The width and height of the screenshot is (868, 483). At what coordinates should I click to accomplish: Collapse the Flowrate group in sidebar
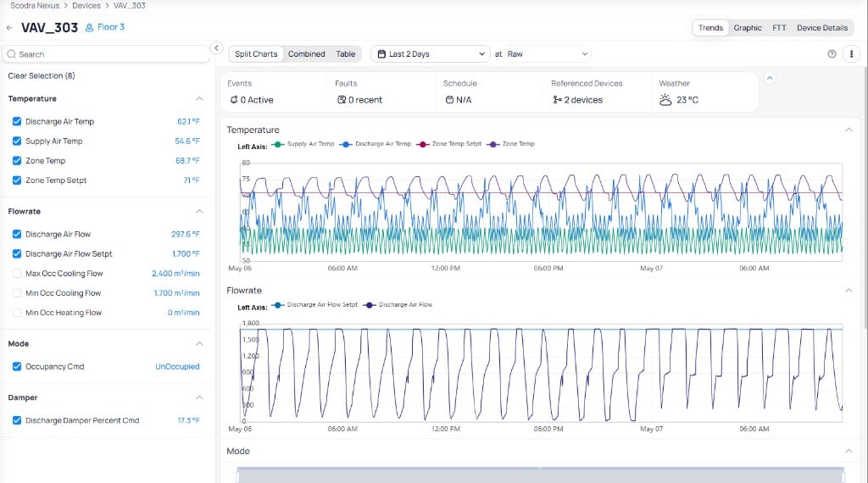coord(199,212)
